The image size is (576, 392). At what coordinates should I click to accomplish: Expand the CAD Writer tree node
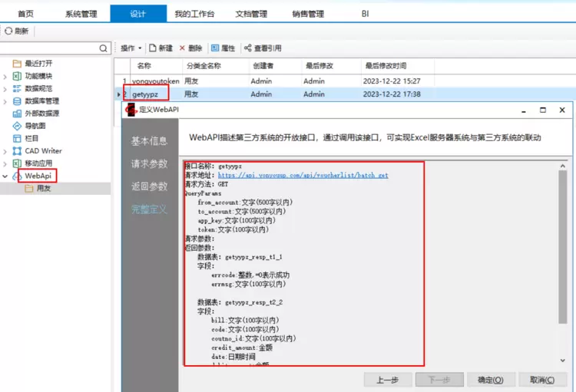click(x=5, y=151)
